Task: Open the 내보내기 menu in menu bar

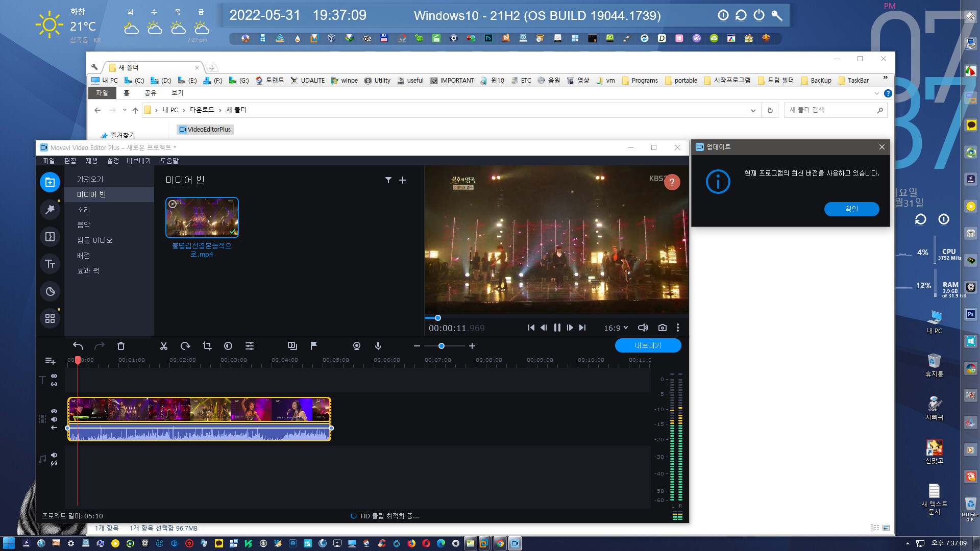Action: click(138, 161)
